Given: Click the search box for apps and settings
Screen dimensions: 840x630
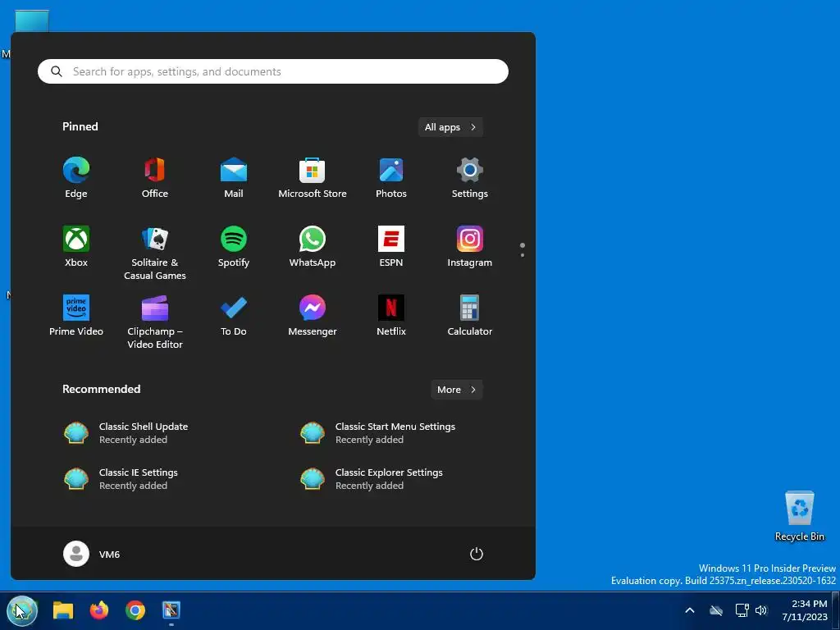Looking at the screenshot, I should click(x=272, y=71).
